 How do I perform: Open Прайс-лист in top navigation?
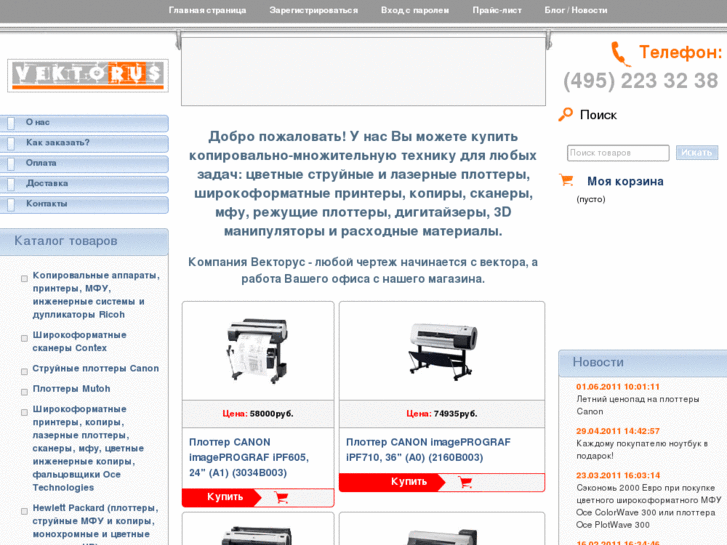coord(497,10)
